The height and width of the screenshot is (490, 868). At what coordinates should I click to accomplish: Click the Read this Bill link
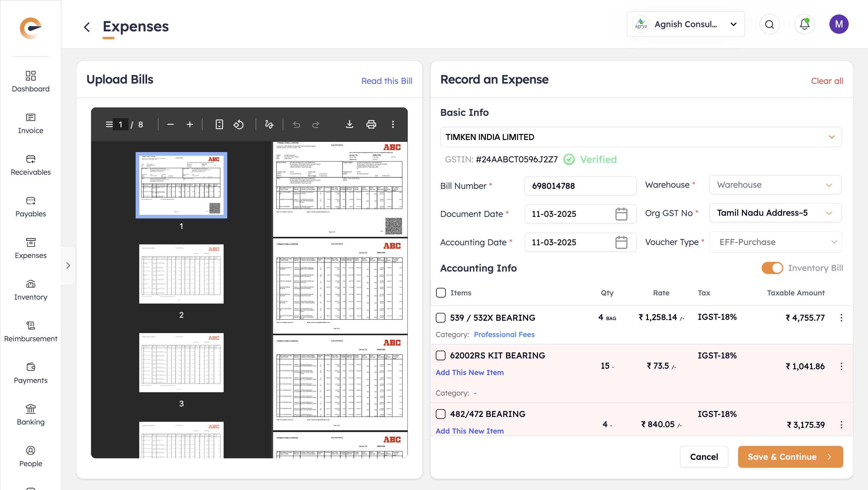(x=386, y=81)
